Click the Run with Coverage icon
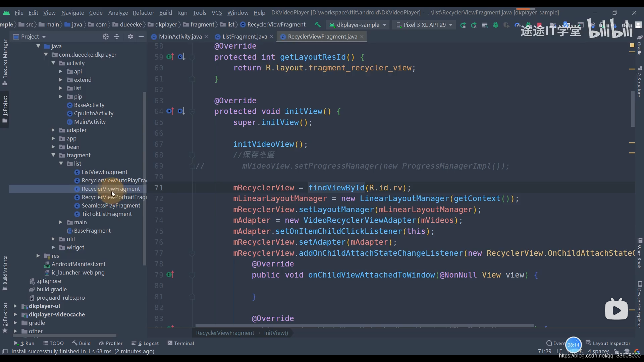The image size is (644, 362). pos(506,25)
